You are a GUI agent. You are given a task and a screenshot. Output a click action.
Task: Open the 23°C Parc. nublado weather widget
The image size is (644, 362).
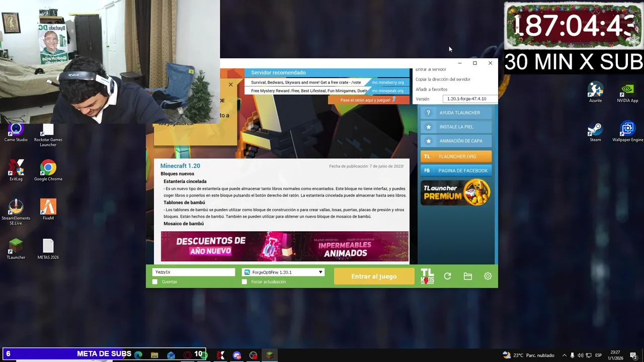click(528, 355)
